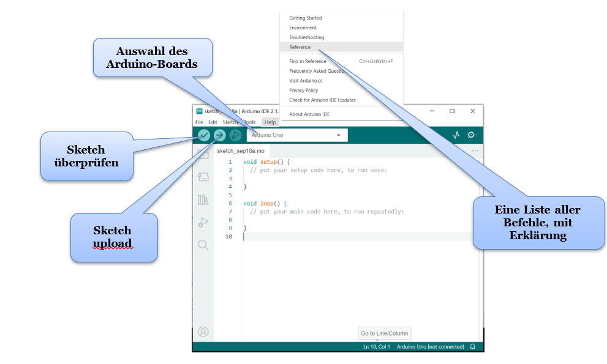The width and height of the screenshot is (607, 364).
Task: Open the Debug sidebar panel
Action: click(203, 223)
